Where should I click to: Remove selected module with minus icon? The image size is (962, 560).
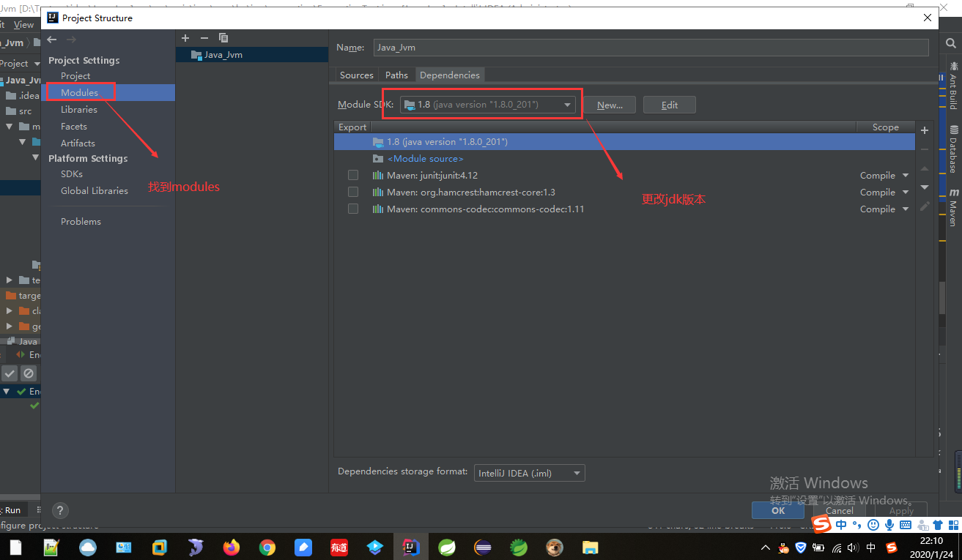(204, 38)
